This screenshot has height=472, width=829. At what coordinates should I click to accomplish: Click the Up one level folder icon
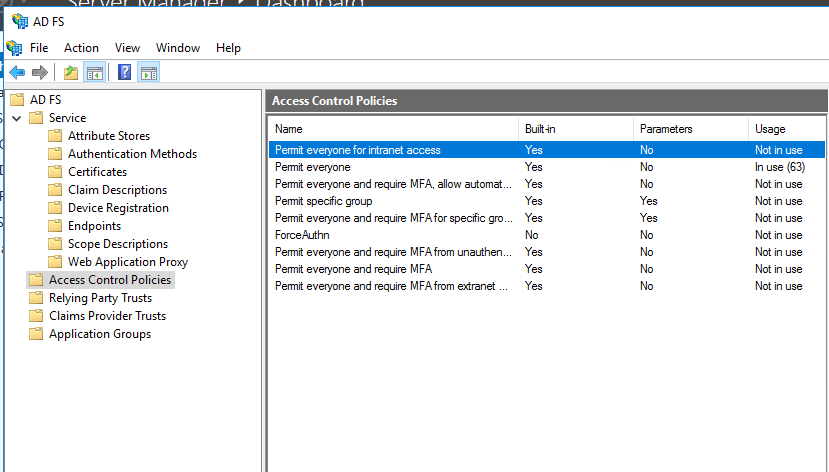click(x=71, y=72)
